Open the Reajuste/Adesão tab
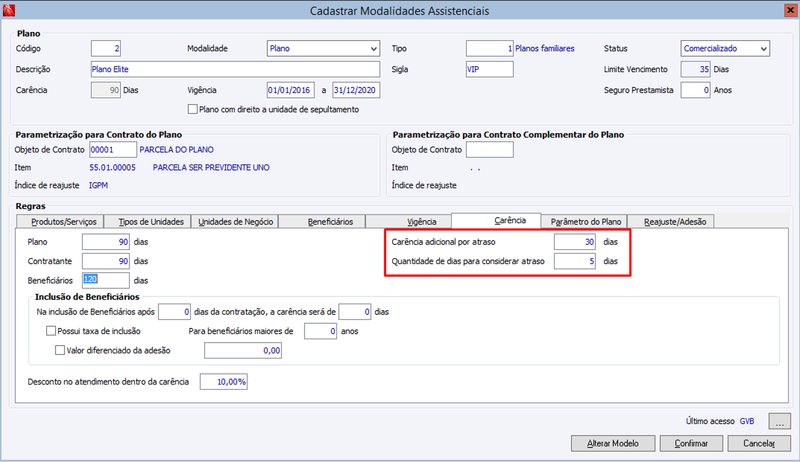The width and height of the screenshot is (800, 462). pyautogui.click(x=671, y=222)
